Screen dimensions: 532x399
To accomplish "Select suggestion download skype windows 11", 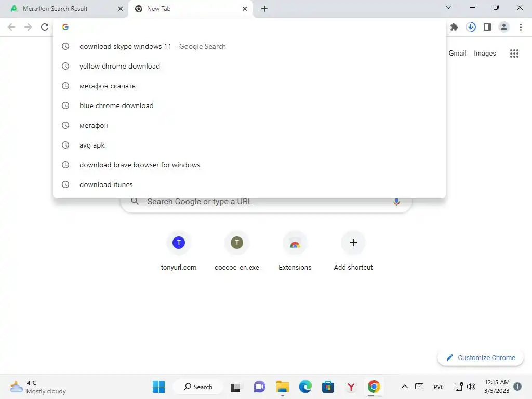I will 249,46.
